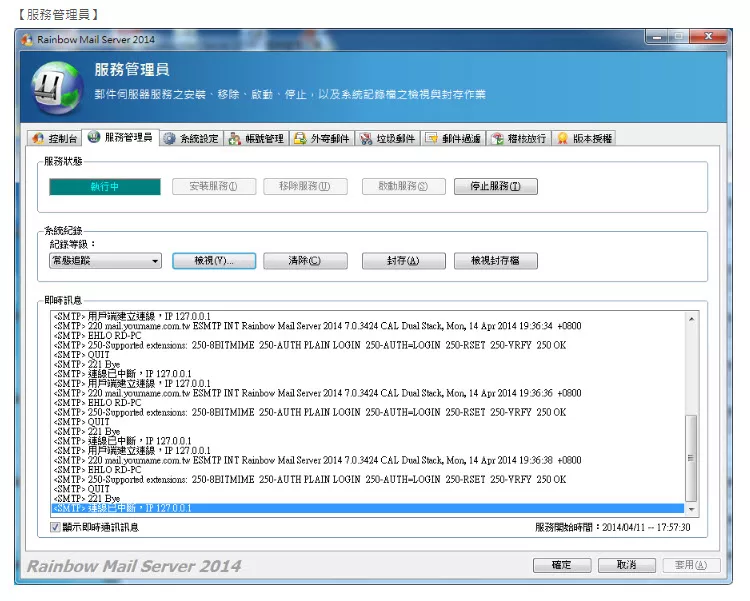
Task: Click the 確定 button
Action: click(561, 565)
